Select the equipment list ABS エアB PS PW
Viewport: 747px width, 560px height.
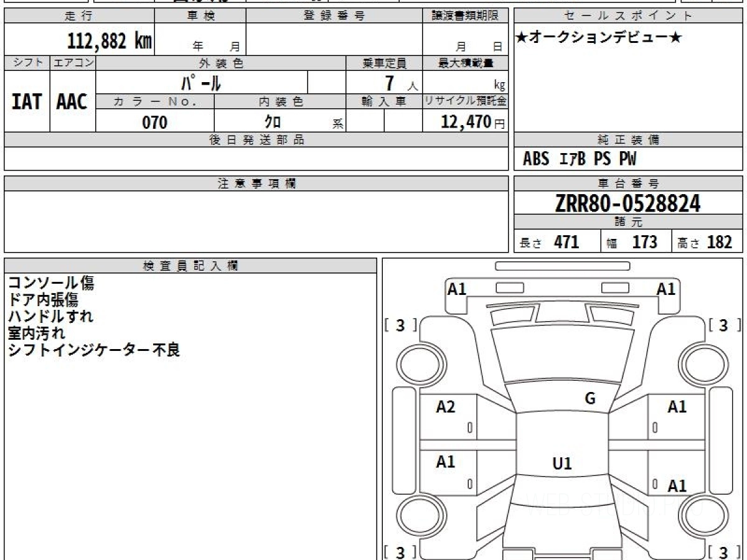[580, 160]
